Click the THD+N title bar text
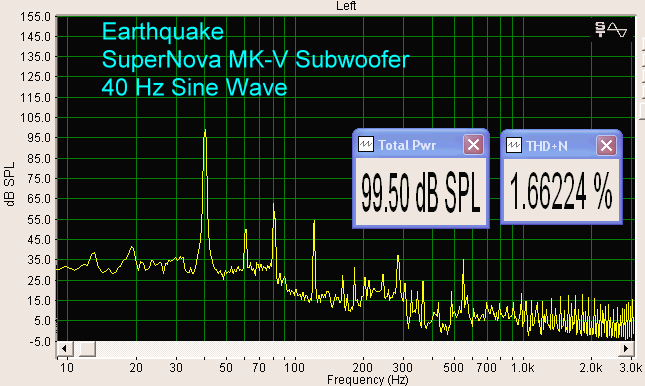Screen dimensions: 645x386 pos(547,146)
